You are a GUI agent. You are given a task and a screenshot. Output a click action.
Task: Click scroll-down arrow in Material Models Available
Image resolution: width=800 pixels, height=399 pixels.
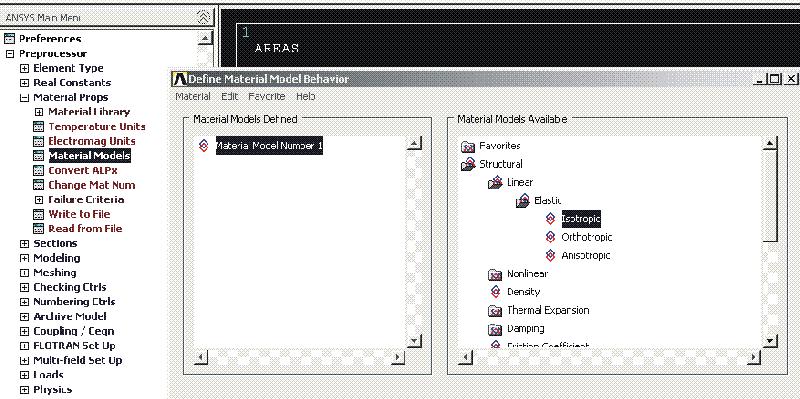(769, 341)
